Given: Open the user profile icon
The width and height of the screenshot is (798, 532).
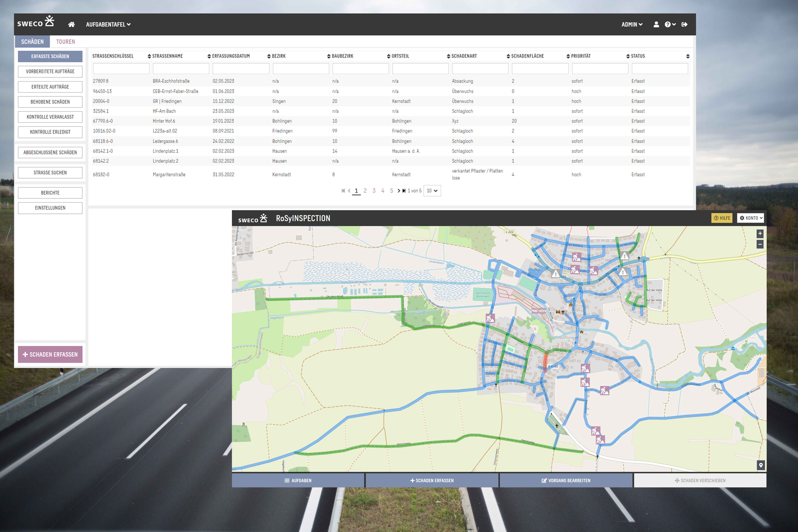Looking at the screenshot, I should click(x=656, y=24).
